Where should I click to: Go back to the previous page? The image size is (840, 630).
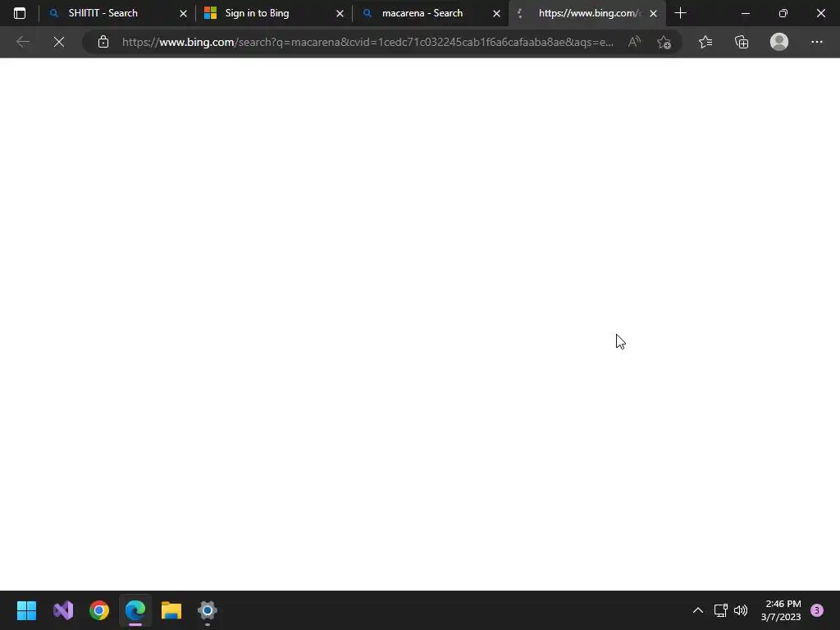22,42
